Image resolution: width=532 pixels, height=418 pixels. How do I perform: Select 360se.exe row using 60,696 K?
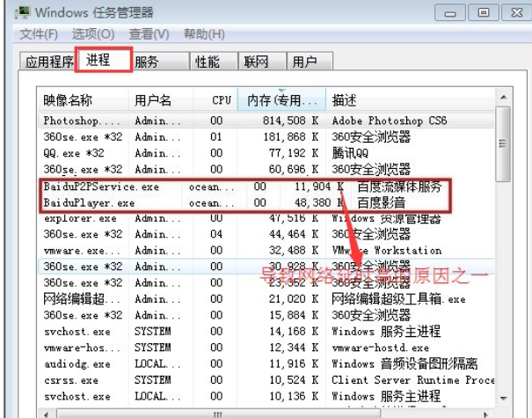point(266,169)
